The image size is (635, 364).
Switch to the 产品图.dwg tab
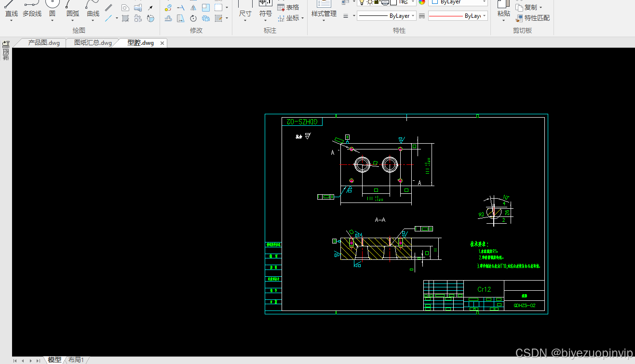point(44,43)
